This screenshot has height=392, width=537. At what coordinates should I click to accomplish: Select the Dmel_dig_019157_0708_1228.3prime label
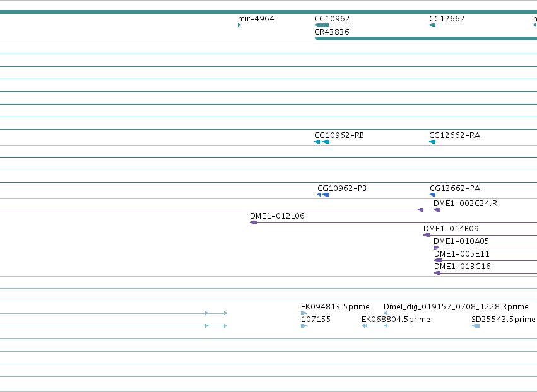click(x=456, y=307)
